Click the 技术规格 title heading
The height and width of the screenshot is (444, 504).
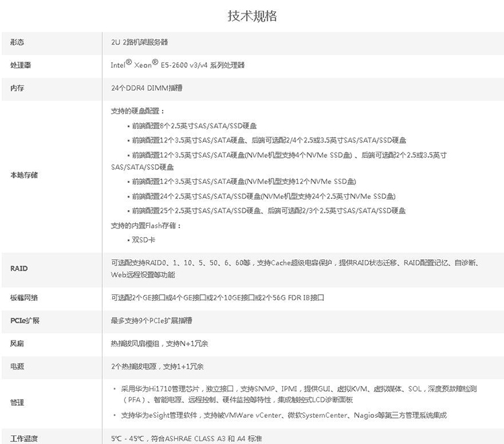click(252, 16)
